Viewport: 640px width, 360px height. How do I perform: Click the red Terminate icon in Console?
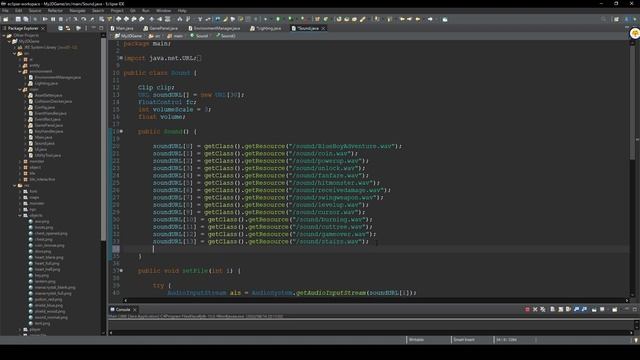(527, 309)
